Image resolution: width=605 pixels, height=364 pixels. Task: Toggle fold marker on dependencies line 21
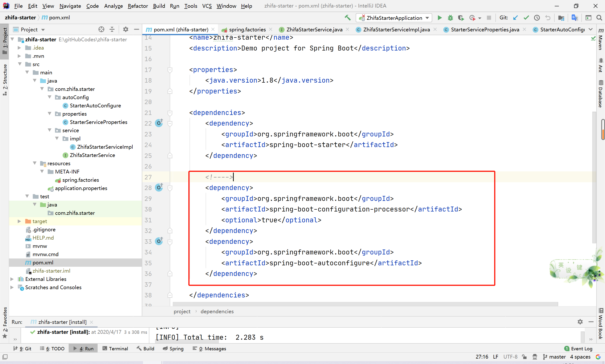[x=170, y=113]
